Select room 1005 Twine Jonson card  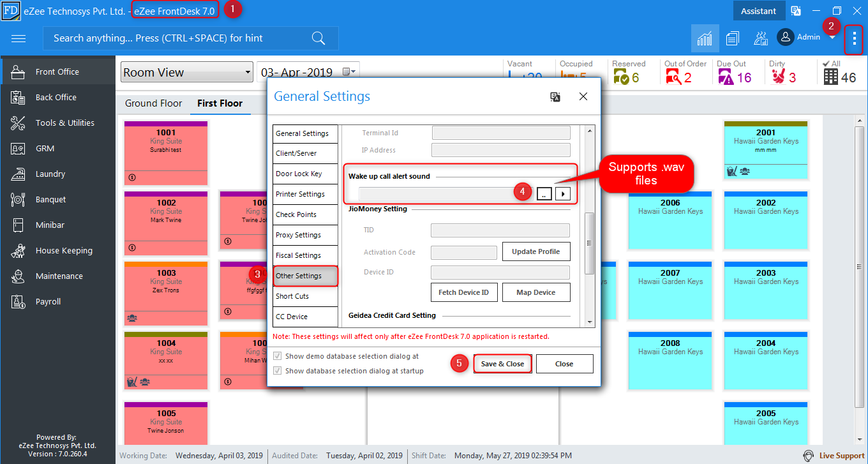[x=166, y=423]
